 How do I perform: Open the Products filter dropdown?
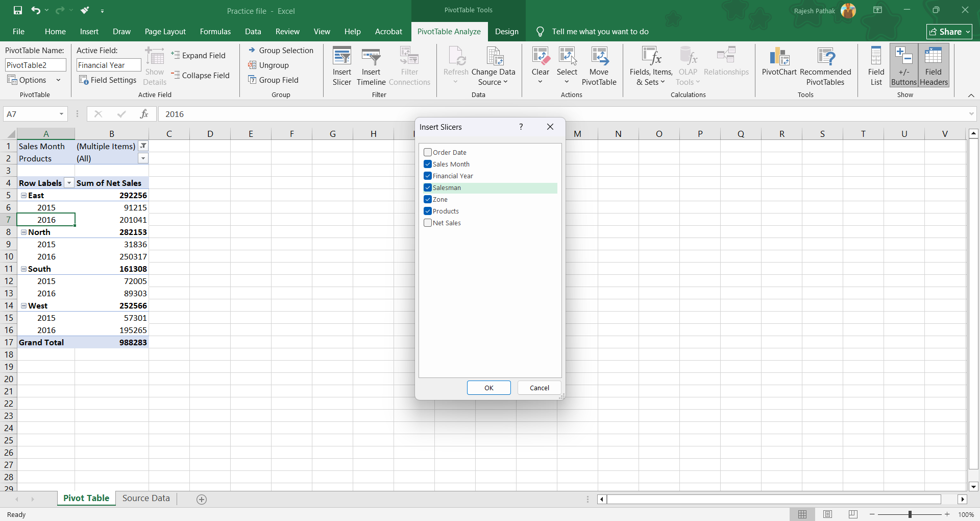pos(143,158)
